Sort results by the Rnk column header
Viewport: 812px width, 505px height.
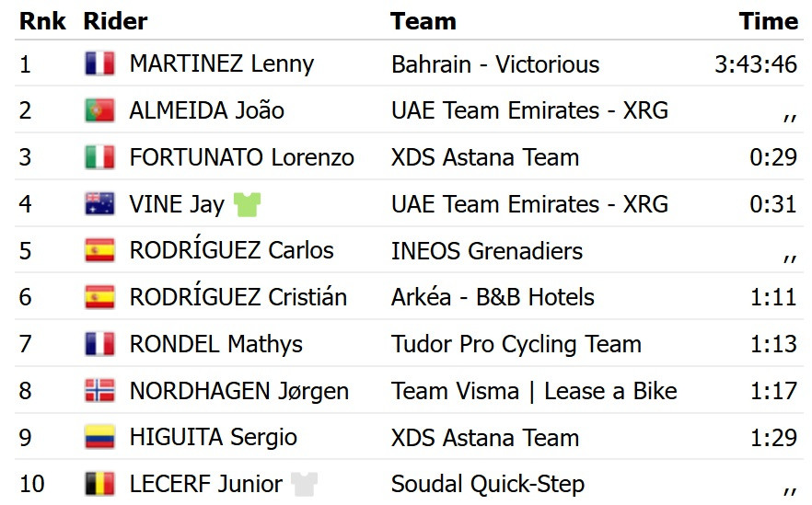[42, 21]
